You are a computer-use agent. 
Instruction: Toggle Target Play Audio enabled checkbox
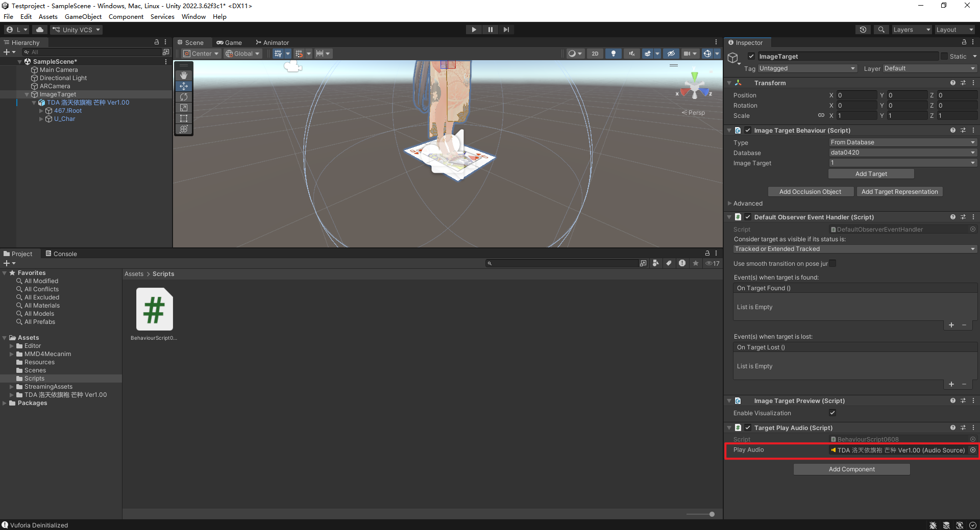pyautogui.click(x=748, y=428)
